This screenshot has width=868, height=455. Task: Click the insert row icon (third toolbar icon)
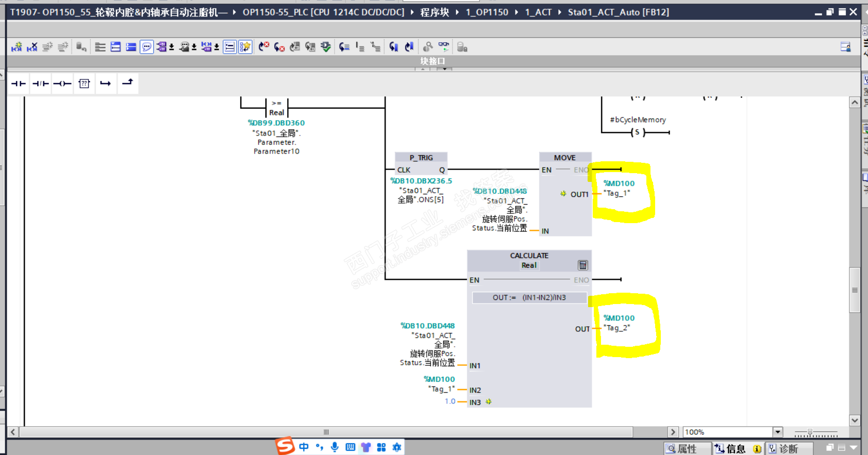[47, 47]
